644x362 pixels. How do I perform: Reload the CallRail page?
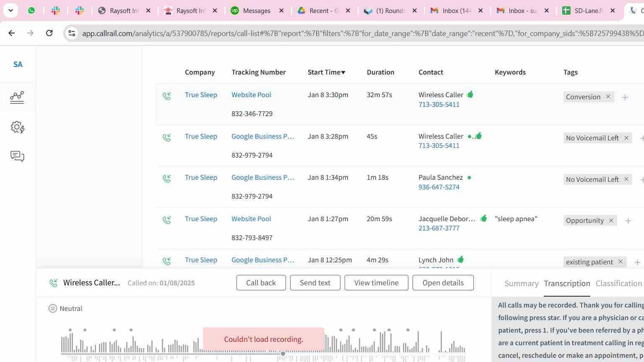(49, 33)
